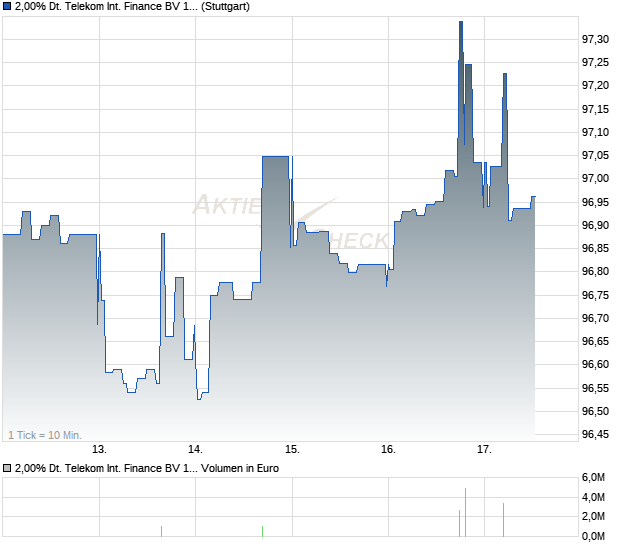
Task: Click the y-axis price label '96,55'
Action: point(595,388)
